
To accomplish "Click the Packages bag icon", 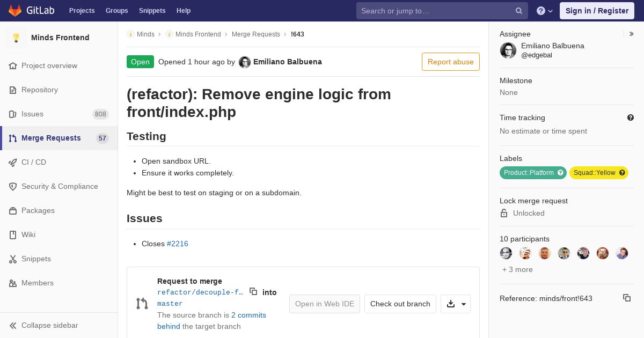I will pyautogui.click(x=13, y=210).
